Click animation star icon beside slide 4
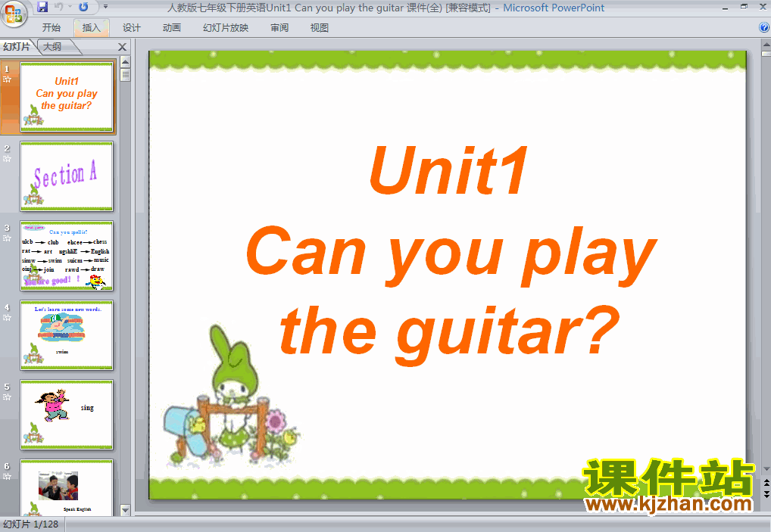The image size is (771, 532). pos(7,318)
